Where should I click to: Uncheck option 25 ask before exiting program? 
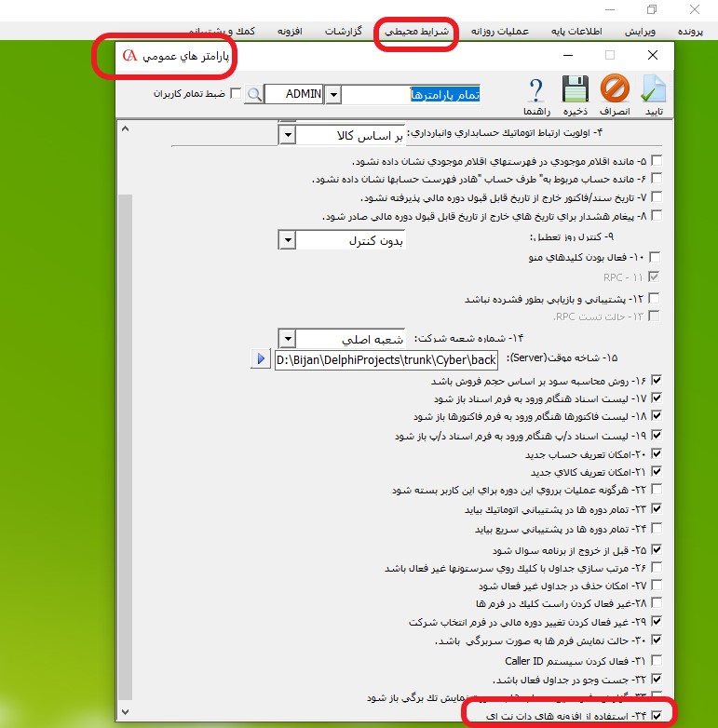click(x=657, y=549)
